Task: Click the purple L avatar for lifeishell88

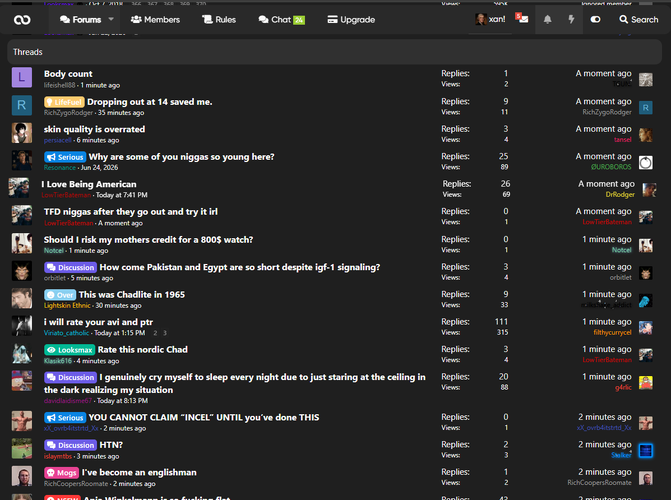Action: click(x=22, y=77)
